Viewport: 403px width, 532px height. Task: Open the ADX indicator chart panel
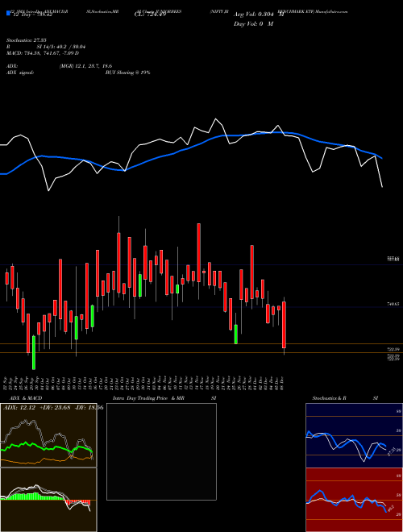pyautogui.click(x=48, y=435)
